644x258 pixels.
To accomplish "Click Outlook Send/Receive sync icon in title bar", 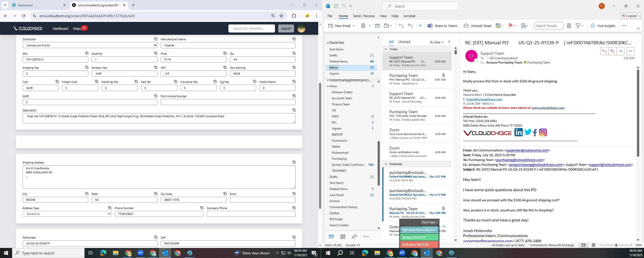I will 336,6.
